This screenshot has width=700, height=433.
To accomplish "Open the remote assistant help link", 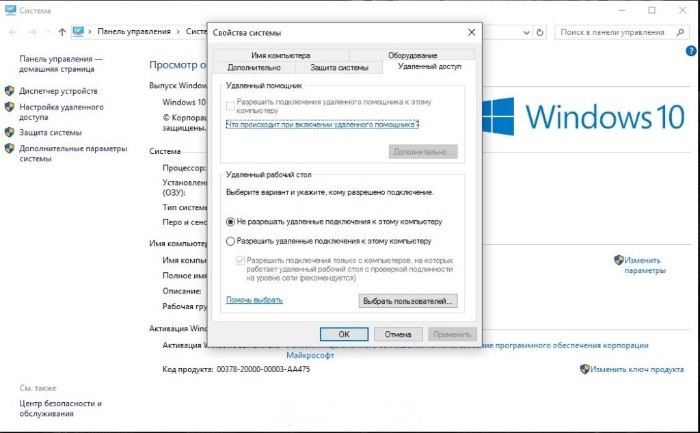I will tap(322, 125).
